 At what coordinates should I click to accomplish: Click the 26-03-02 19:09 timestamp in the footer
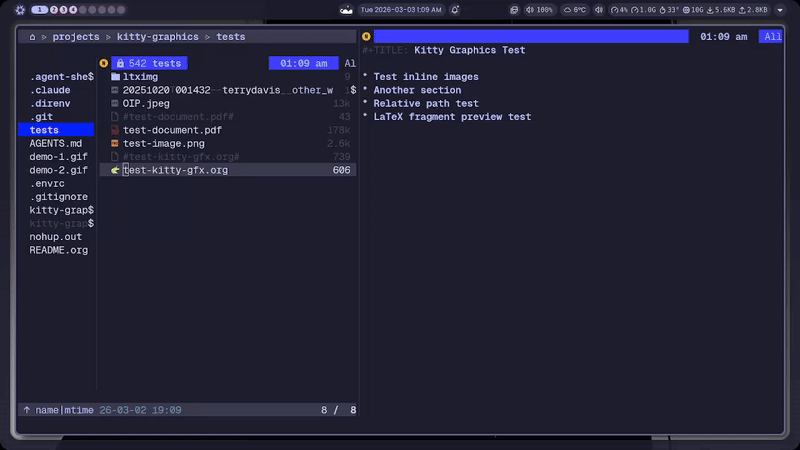click(140, 410)
